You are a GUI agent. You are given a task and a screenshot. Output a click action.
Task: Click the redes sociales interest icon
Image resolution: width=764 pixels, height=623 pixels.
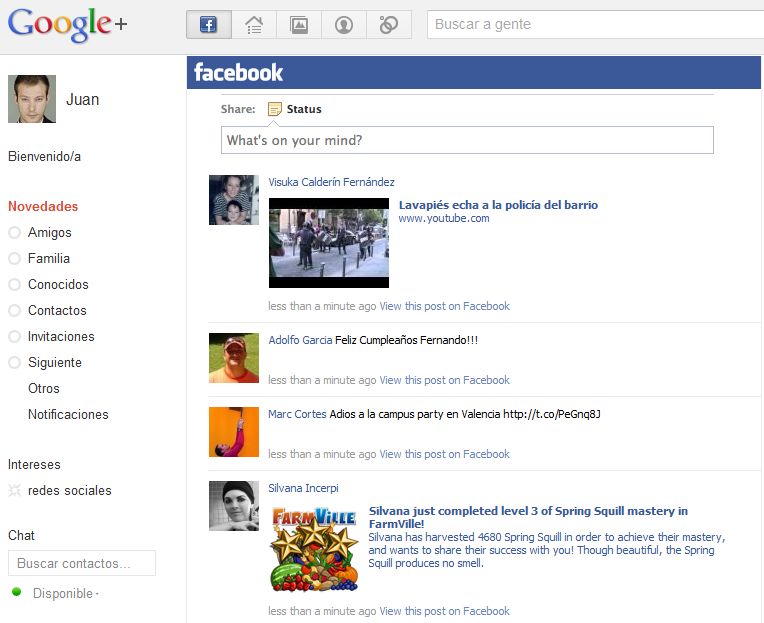(x=15, y=490)
